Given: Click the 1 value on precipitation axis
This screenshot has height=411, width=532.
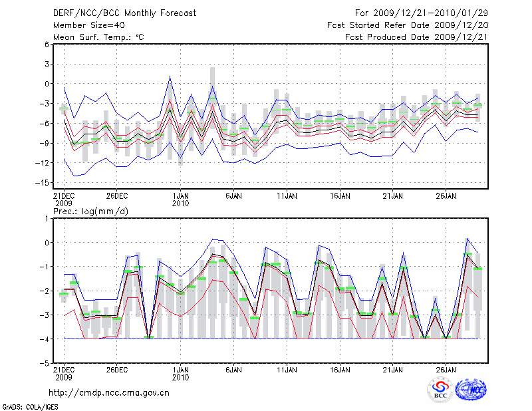Looking at the screenshot, I should click(x=47, y=218).
